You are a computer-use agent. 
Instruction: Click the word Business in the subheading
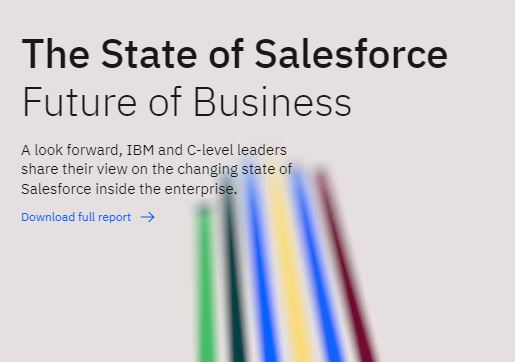coord(272,101)
